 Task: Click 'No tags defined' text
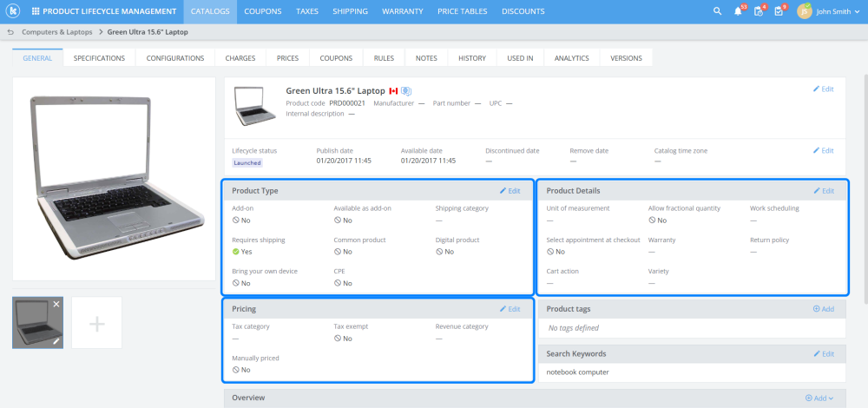click(x=574, y=328)
